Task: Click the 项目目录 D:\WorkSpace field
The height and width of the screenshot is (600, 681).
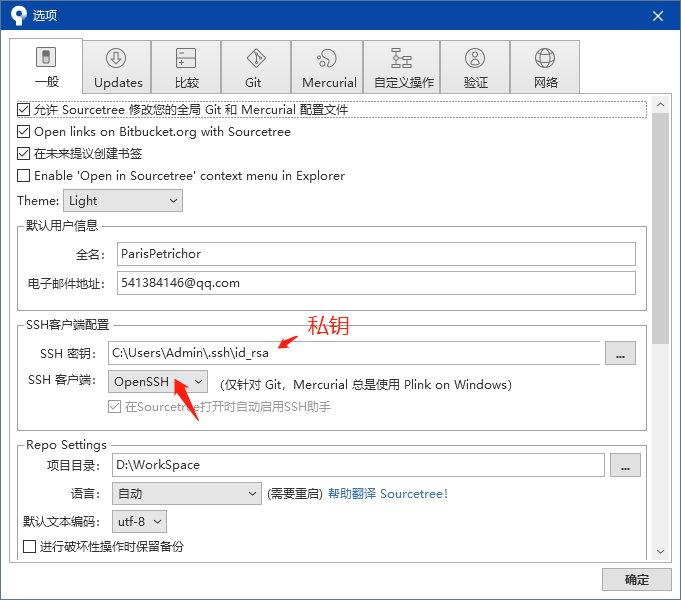Action: point(358,465)
